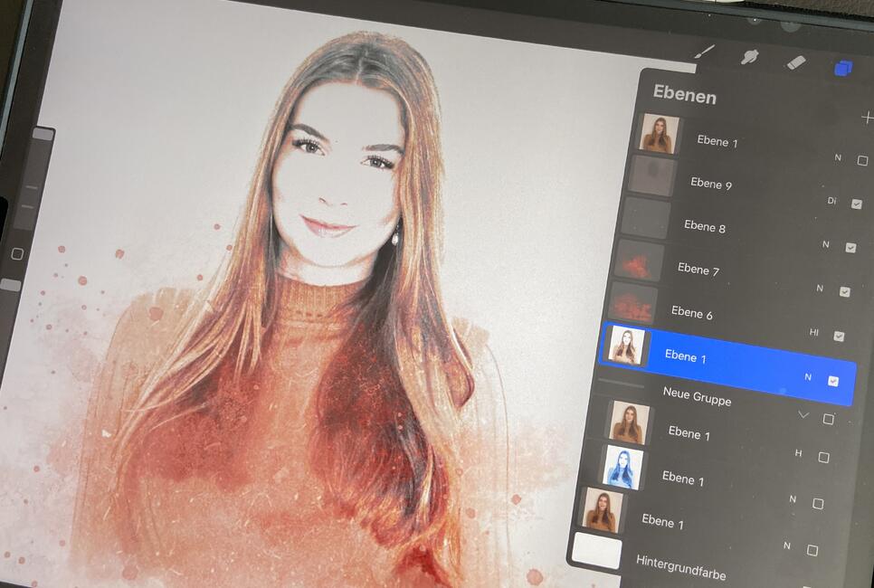874x588 pixels.
Task: Show the topmost Ebene 1 layer
Action: point(861,161)
